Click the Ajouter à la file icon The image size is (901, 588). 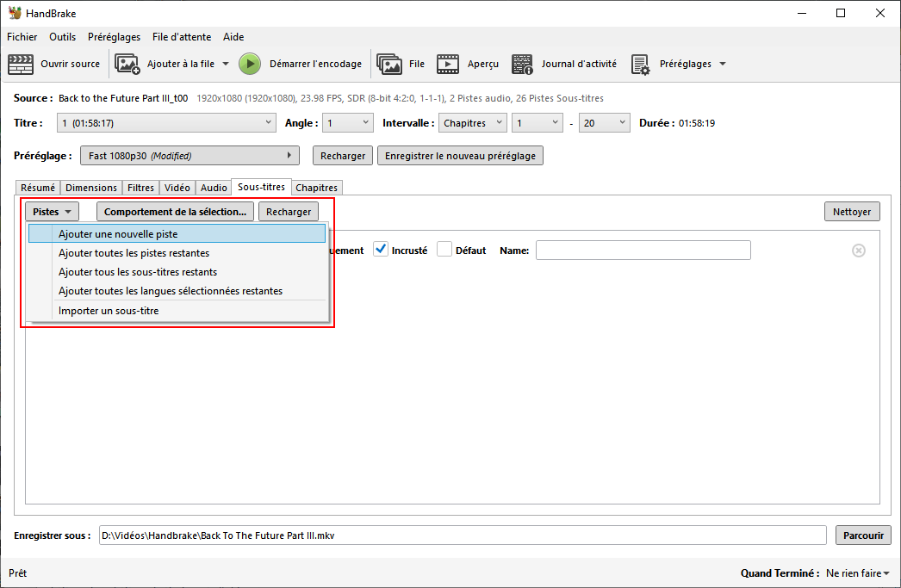[127, 64]
